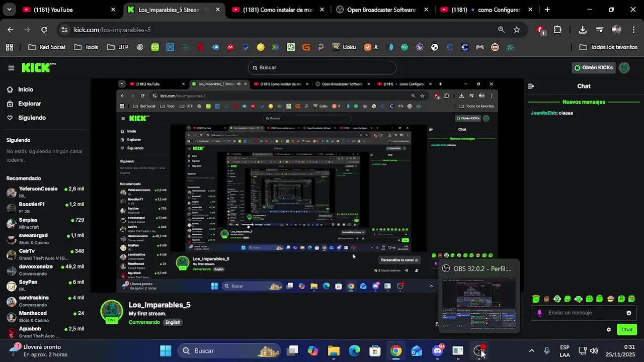Select the halo emote, first in the chat row

[x=536, y=299]
